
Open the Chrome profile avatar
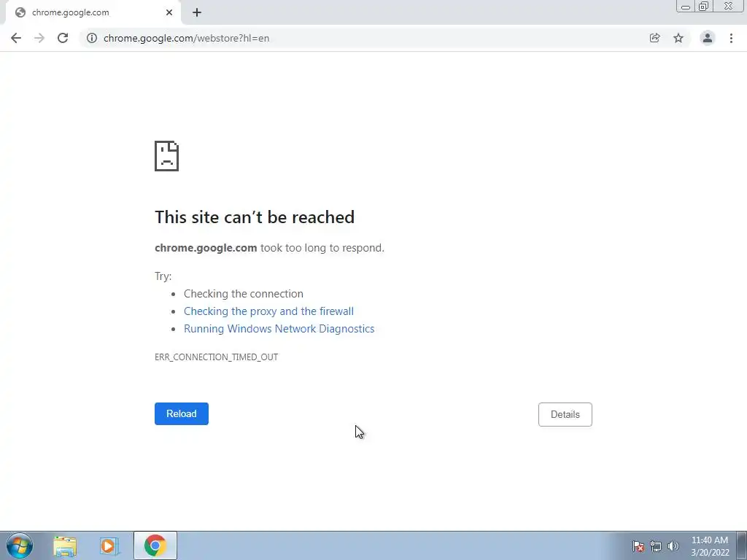click(708, 38)
